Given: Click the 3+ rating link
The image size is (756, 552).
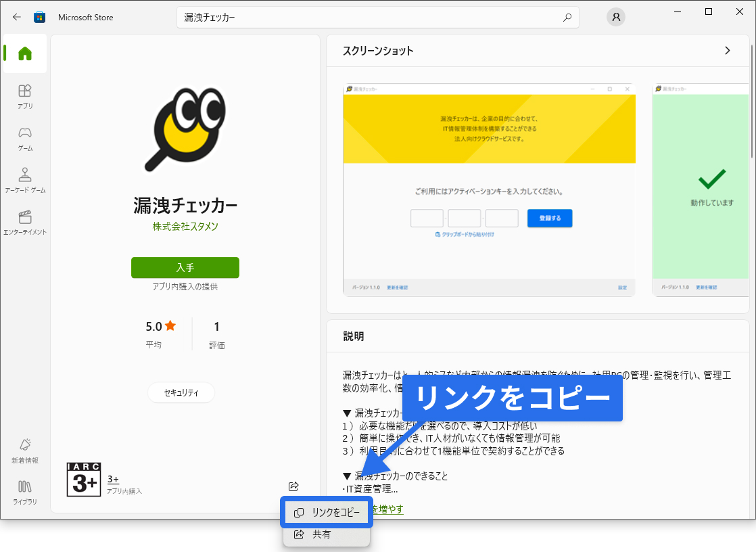Looking at the screenshot, I should tap(113, 479).
